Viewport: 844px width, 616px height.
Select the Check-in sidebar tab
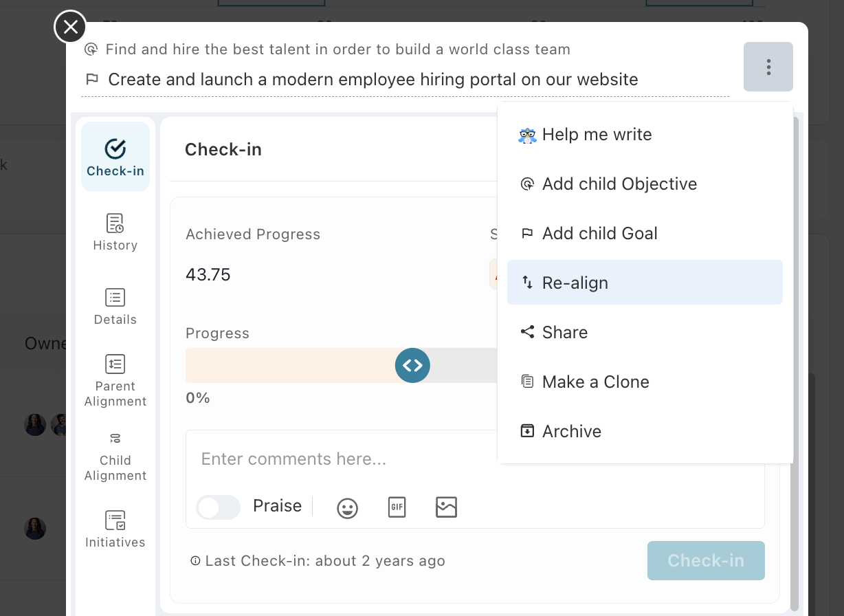[x=115, y=157]
